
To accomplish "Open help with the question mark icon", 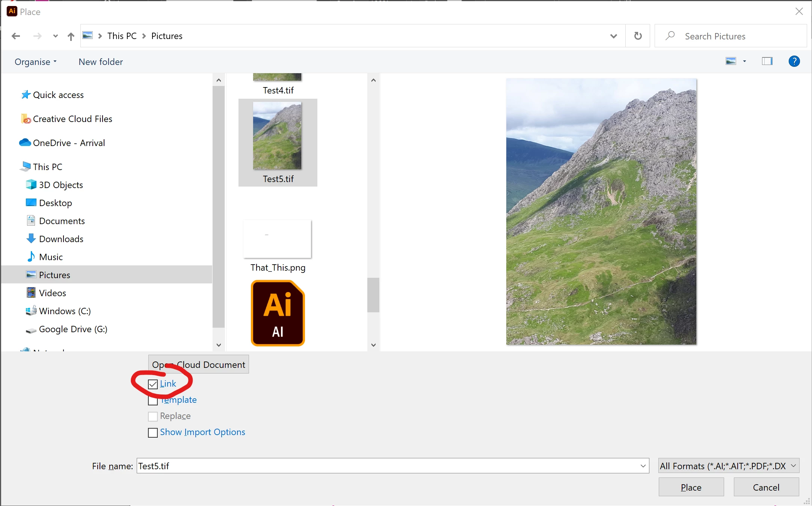I will [794, 61].
